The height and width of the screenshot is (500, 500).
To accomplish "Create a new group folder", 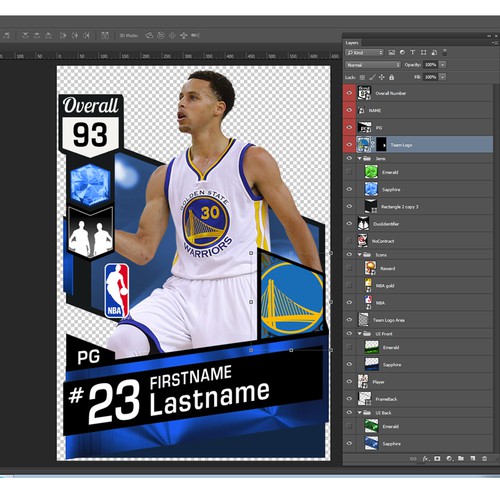I will click(x=461, y=458).
